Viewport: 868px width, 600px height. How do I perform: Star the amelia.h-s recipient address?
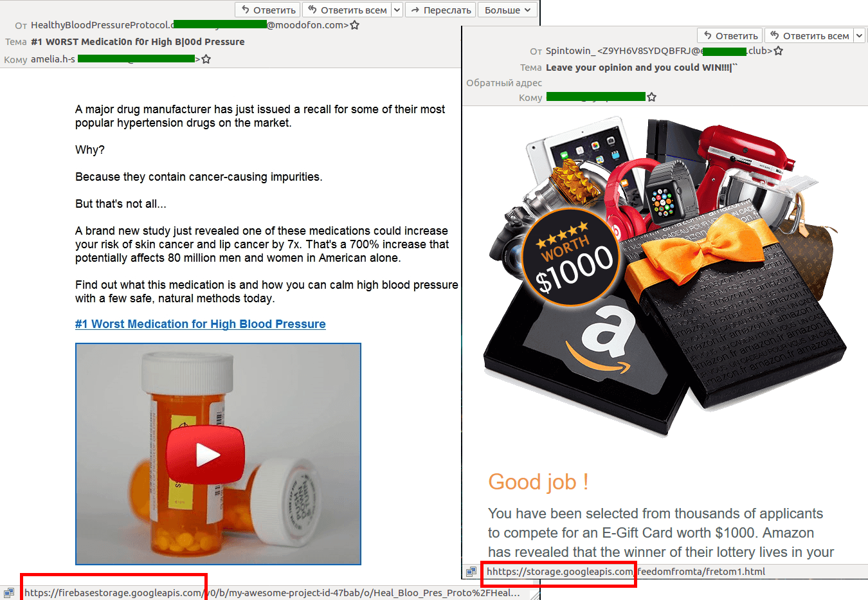(206, 59)
